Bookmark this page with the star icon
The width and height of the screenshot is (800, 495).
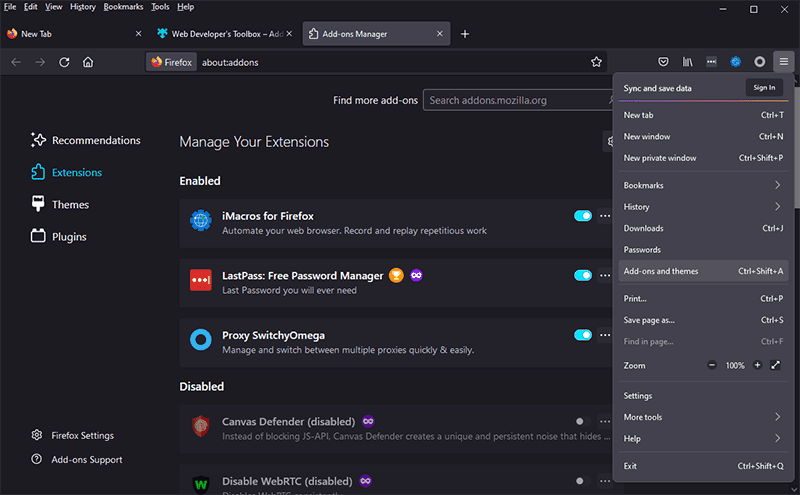(x=596, y=62)
